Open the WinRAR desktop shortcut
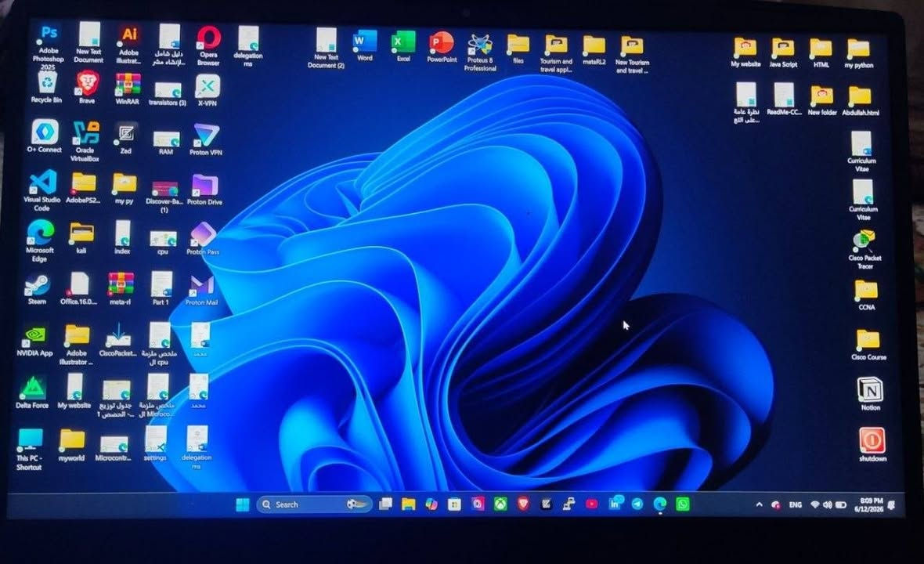 [x=128, y=89]
